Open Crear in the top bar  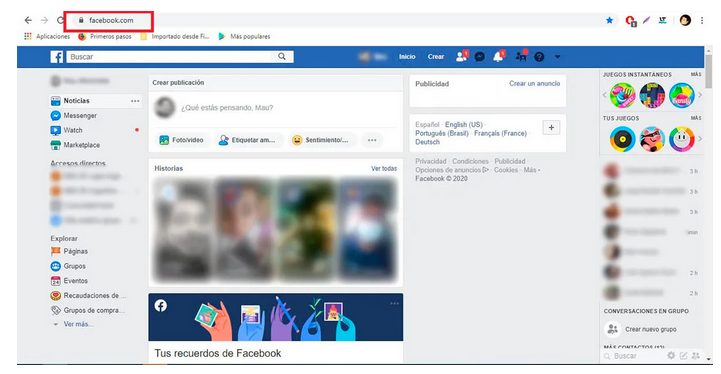[x=436, y=57]
